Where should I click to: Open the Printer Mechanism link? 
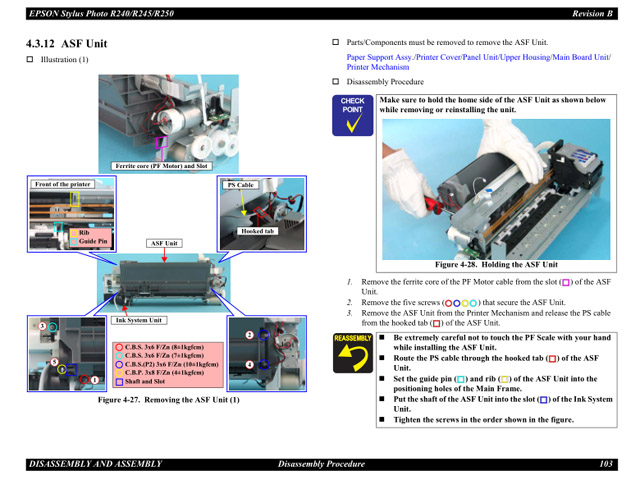point(377,67)
